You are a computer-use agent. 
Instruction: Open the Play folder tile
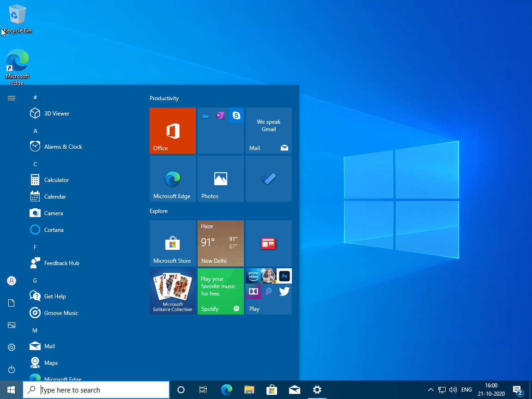point(268,291)
